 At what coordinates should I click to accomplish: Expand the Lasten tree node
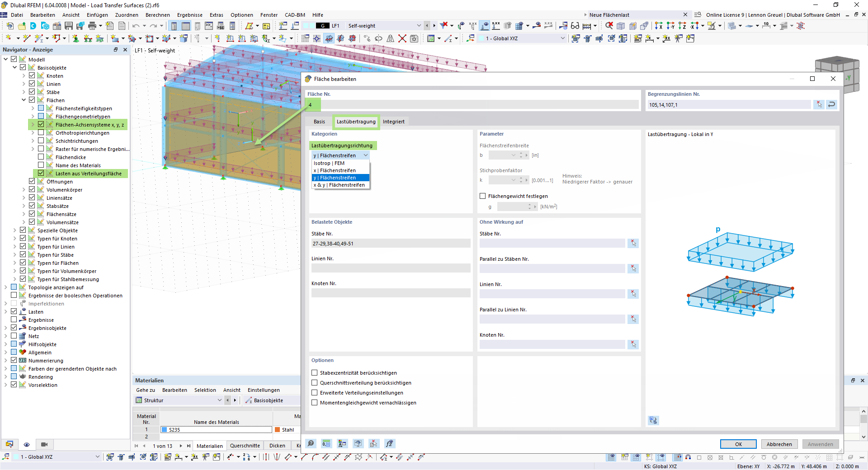5,312
